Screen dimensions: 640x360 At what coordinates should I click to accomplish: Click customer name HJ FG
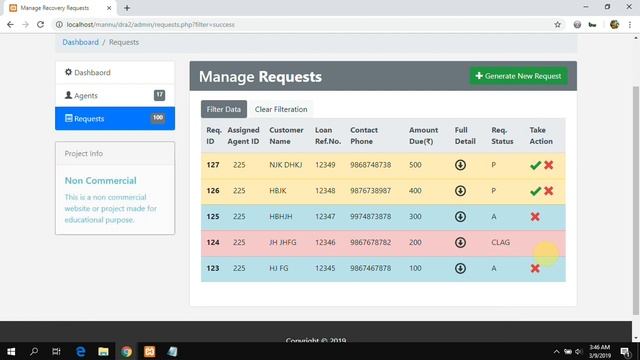click(278, 268)
